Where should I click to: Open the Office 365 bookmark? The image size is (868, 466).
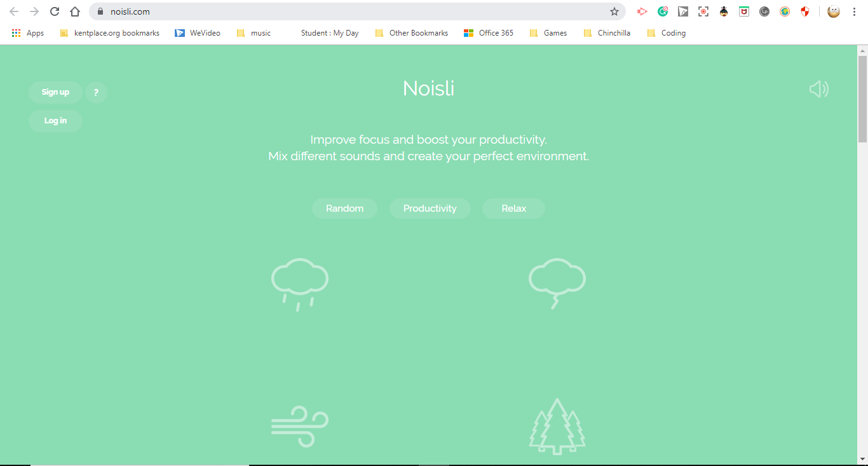489,33
